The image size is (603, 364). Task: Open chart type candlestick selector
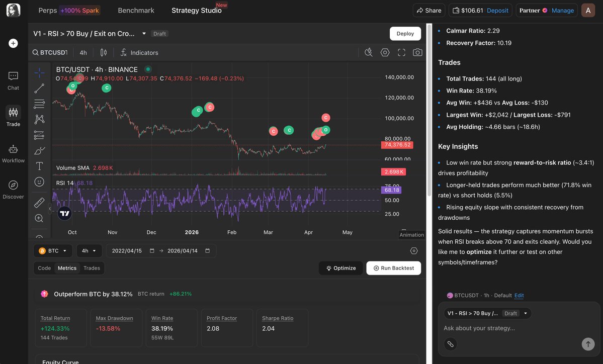click(104, 52)
